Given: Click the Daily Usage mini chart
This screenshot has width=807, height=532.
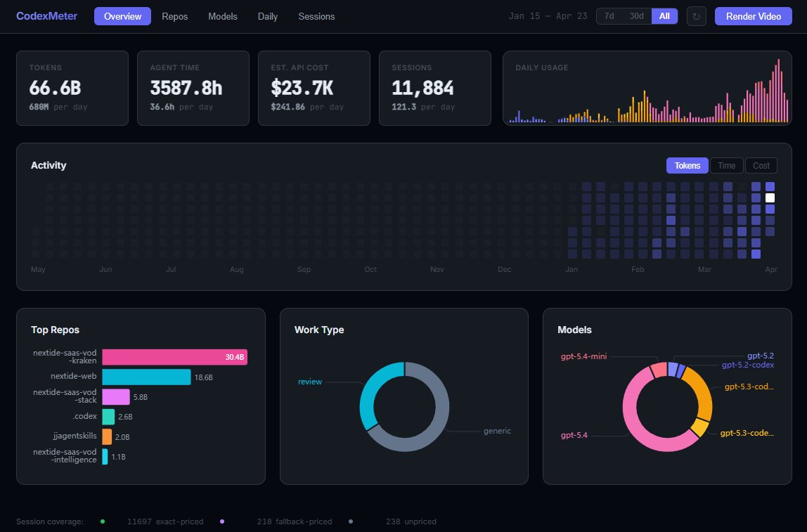Looking at the screenshot, I should pyautogui.click(x=647, y=88).
